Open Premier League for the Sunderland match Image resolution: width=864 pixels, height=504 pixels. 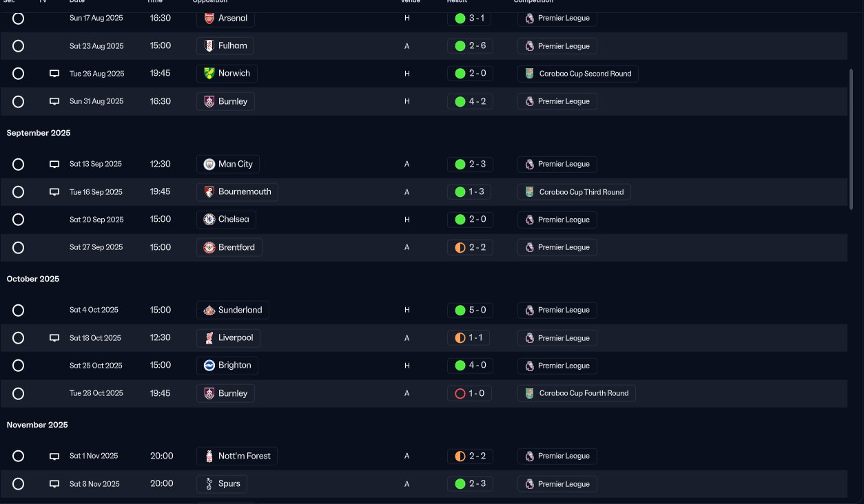557,311
